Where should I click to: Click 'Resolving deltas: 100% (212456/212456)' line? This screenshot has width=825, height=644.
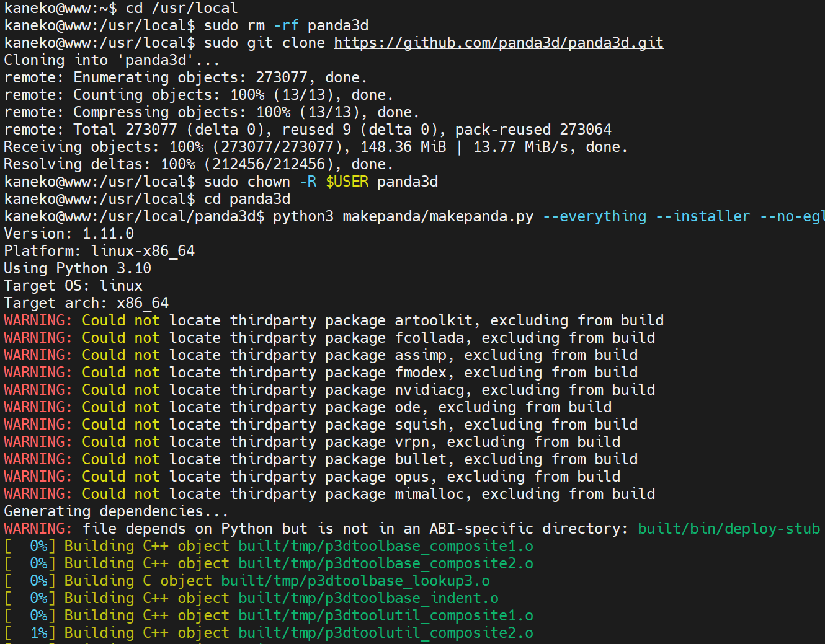(198, 164)
